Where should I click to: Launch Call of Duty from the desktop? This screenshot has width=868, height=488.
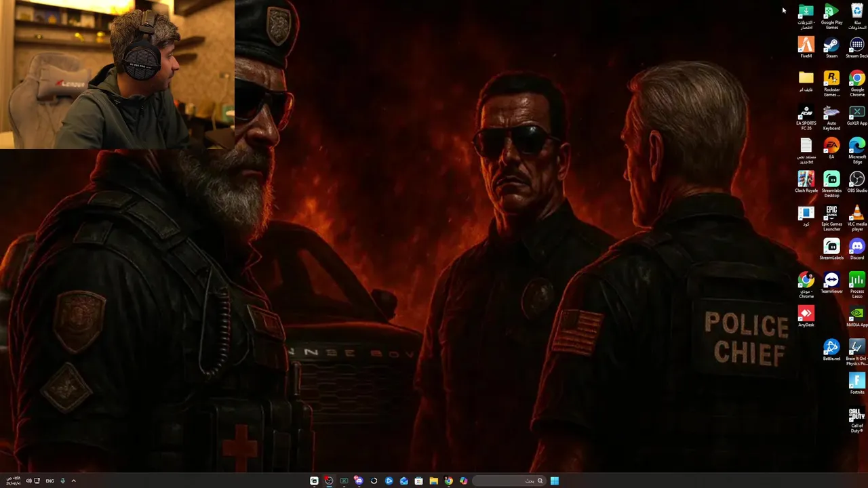(x=857, y=420)
